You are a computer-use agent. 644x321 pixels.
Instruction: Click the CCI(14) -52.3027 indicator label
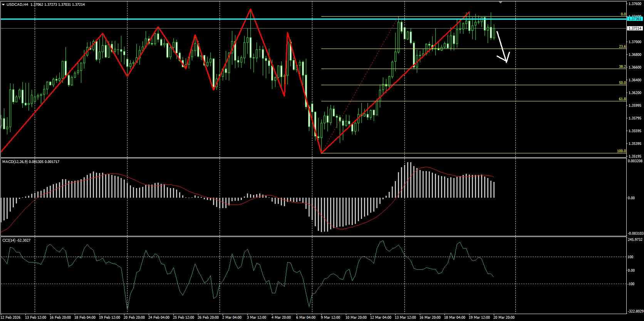[16, 240]
